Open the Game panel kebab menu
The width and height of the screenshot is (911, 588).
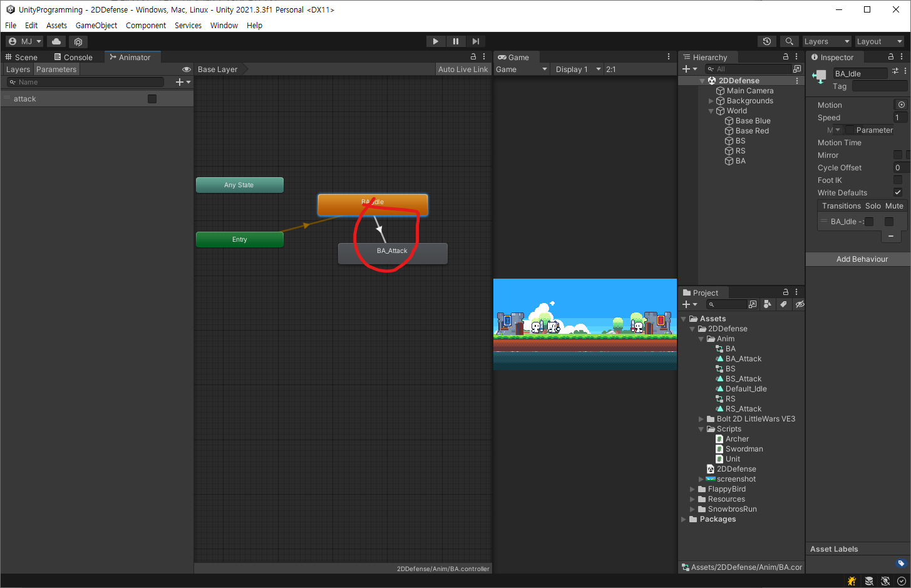pyautogui.click(x=669, y=56)
